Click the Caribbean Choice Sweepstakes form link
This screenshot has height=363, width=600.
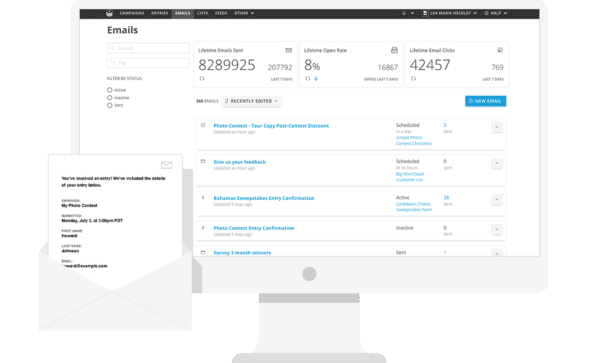click(414, 207)
